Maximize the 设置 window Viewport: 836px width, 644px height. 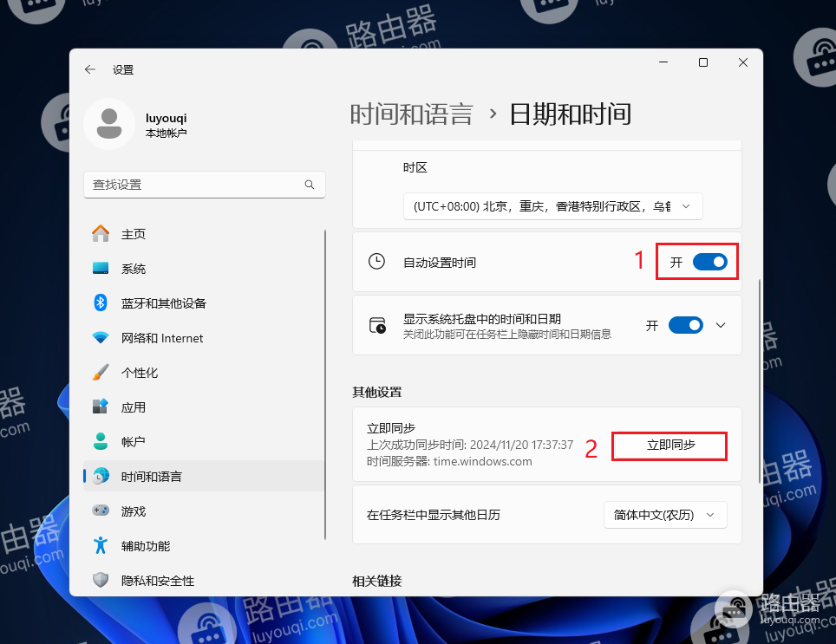pyautogui.click(x=702, y=63)
